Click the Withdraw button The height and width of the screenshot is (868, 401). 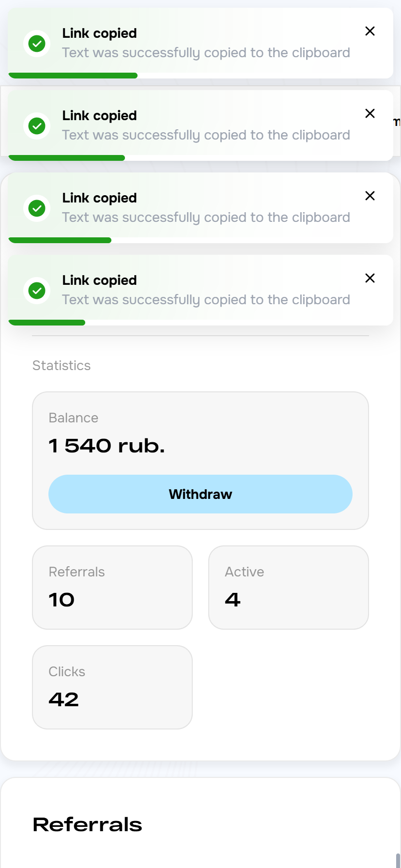tap(200, 494)
